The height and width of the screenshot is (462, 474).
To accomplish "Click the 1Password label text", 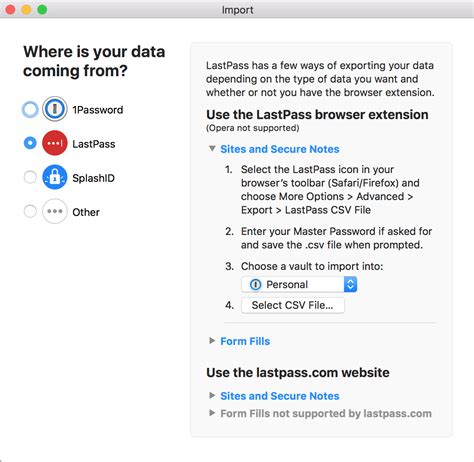I will [x=98, y=110].
